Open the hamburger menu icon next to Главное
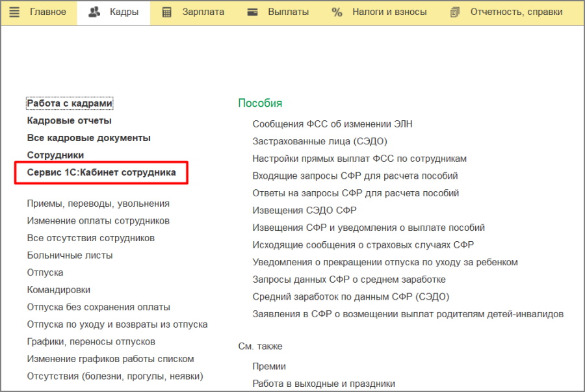 point(14,12)
